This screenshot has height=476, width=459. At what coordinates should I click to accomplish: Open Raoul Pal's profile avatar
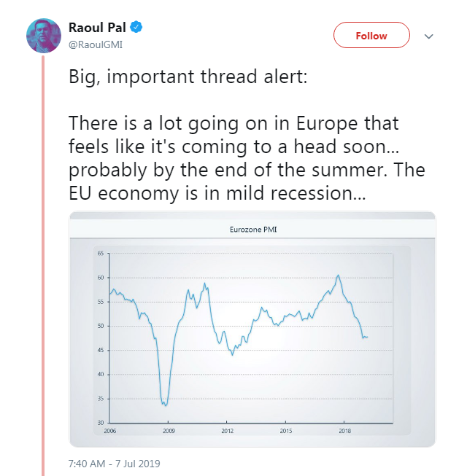43,36
